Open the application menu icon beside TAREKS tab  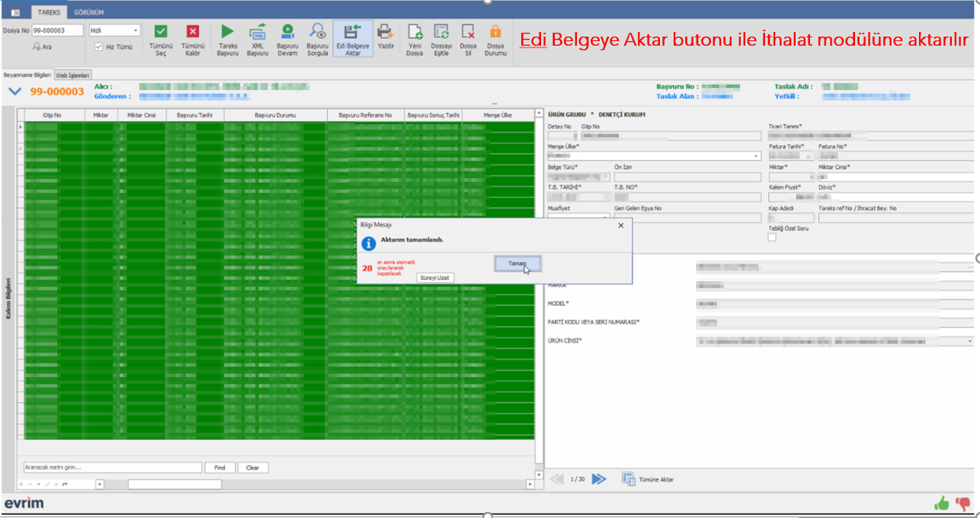(x=15, y=13)
